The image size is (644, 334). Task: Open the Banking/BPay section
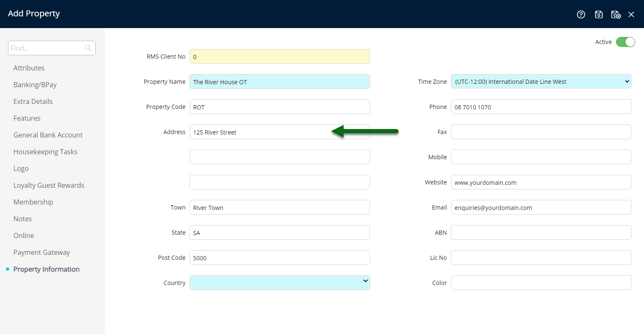[35, 84]
